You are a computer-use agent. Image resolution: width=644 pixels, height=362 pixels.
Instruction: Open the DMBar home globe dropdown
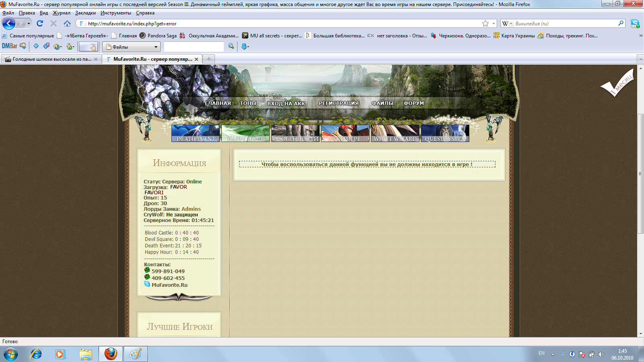tap(58, 47)
